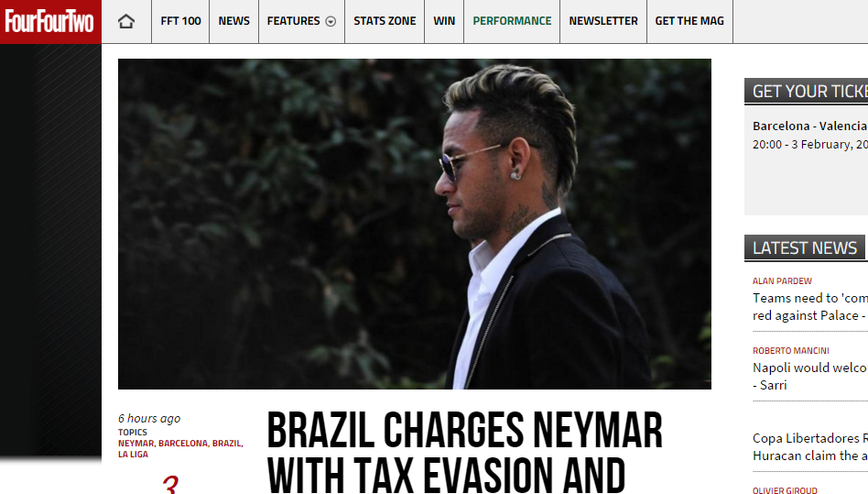Image resolution: width=868 pixels, height=494 pixels.
Task: Click the Barcelona topic tag
Action: coord(183,443)
